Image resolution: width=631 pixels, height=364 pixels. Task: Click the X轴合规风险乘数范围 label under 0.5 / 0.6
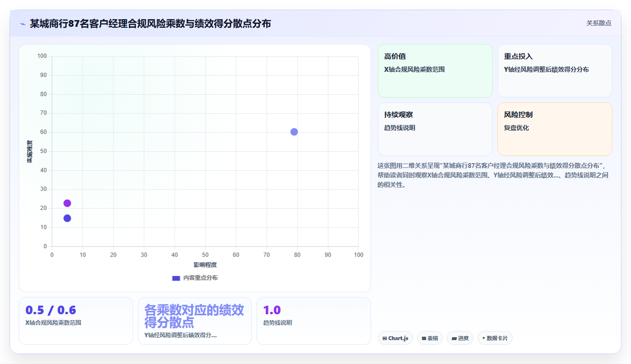[53, 323]
